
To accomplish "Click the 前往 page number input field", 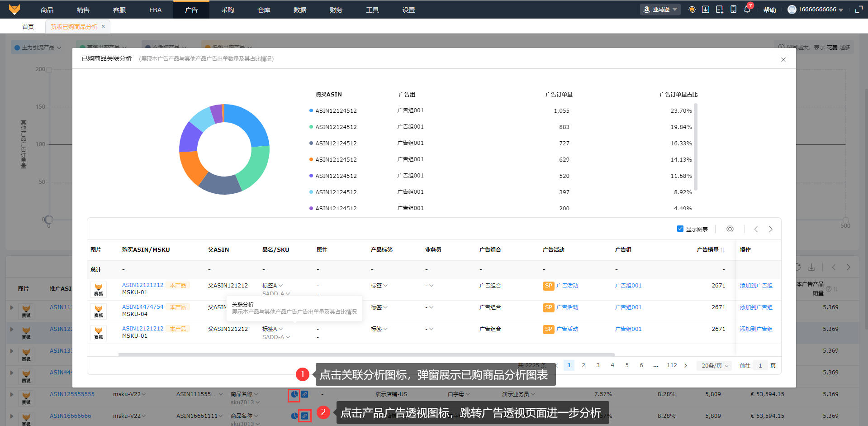I will coord(760,366).
